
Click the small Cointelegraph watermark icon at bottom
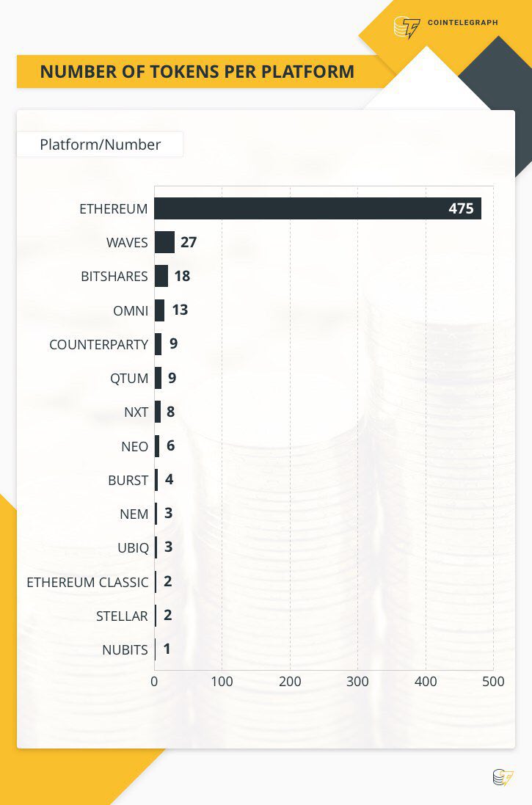pyautogui.click(x=503, y=777)
